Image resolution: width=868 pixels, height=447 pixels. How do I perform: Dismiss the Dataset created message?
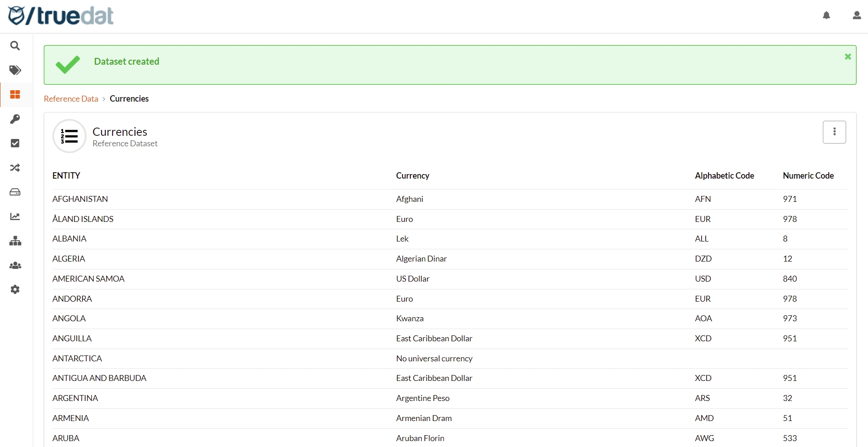click(x=847, y=57)
